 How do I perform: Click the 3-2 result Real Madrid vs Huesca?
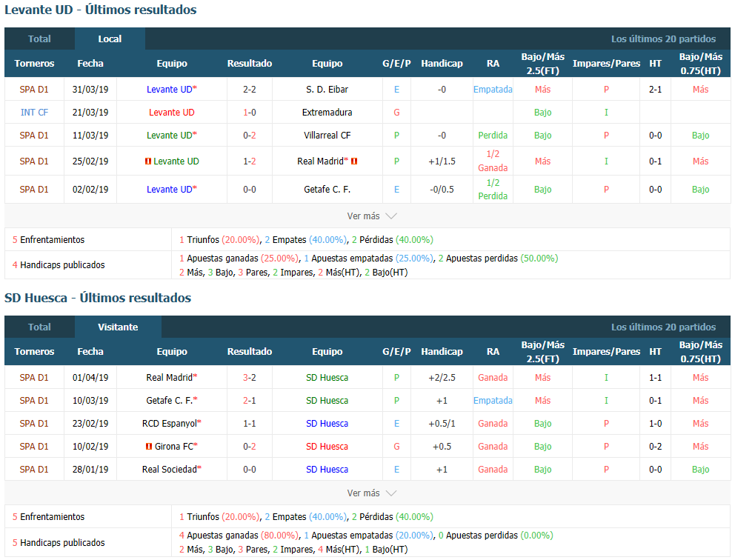[x=250, y=378]
